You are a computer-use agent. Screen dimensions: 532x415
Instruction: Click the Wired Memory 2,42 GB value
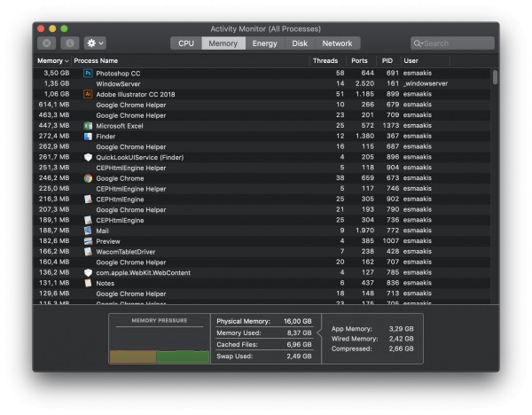pos(402,339)
